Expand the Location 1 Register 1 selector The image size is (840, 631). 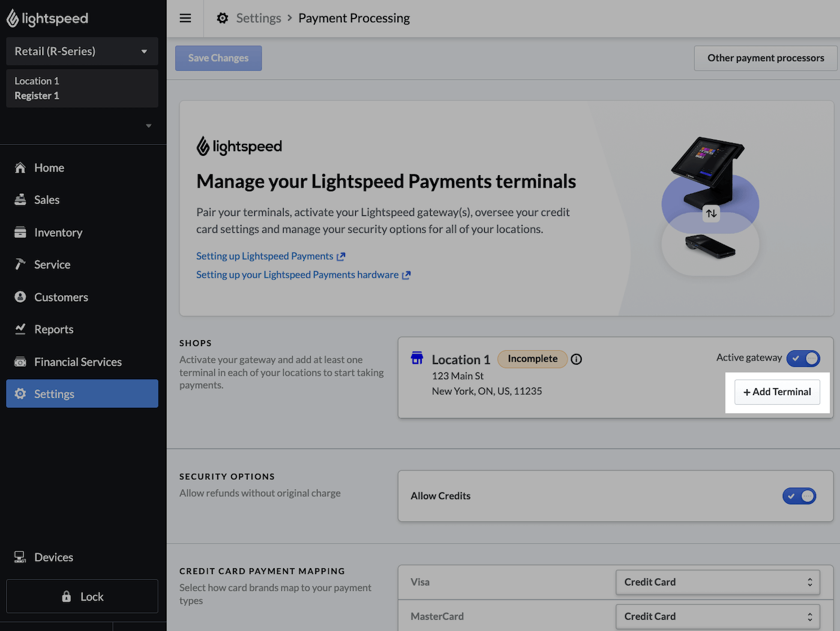click(x=82, y=88)
